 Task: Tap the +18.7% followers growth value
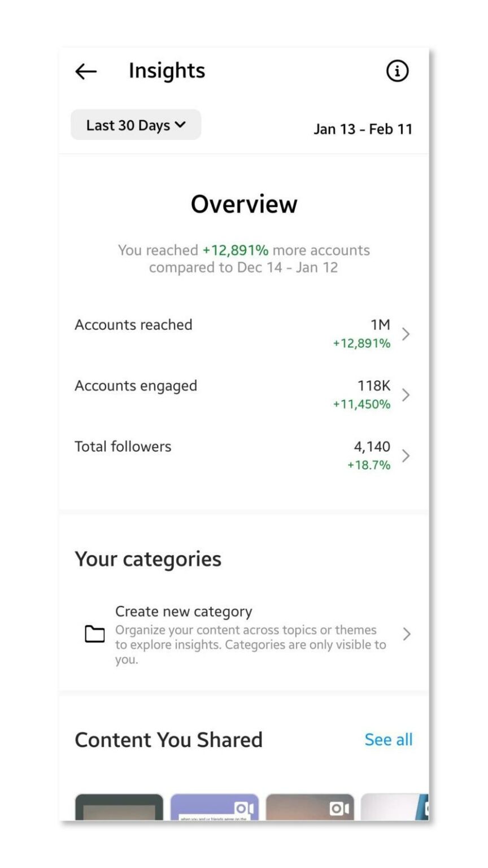[x=368, y=465]
